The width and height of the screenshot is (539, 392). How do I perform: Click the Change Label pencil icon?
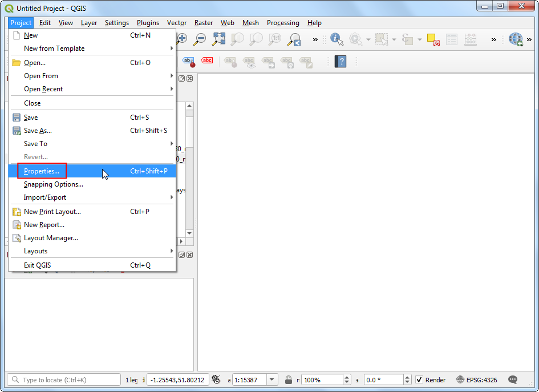pyautogui.click(x=306, y=62)
